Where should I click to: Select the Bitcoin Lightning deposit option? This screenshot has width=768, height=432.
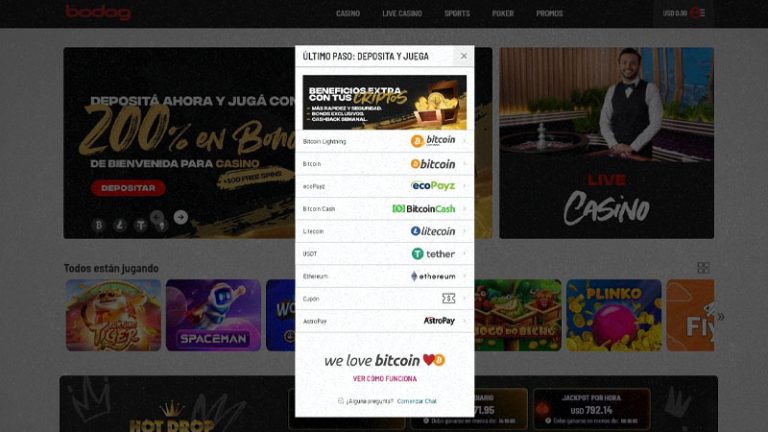[x=384, y=141]
